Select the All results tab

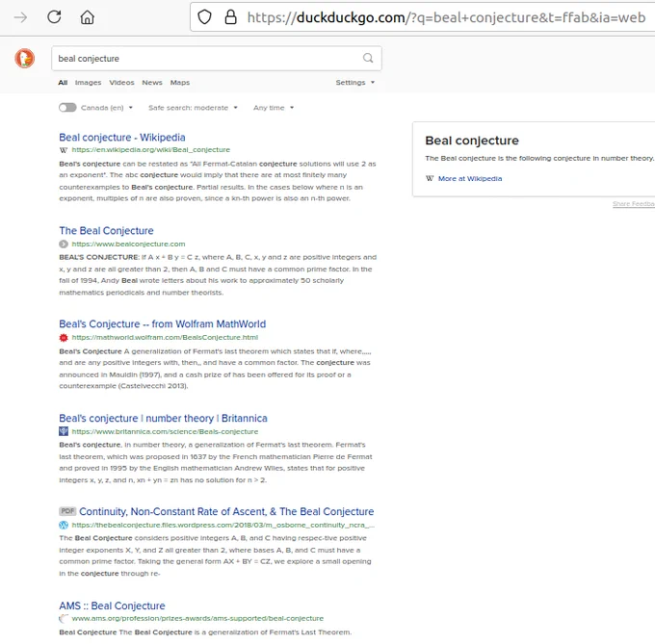(63, 83)
